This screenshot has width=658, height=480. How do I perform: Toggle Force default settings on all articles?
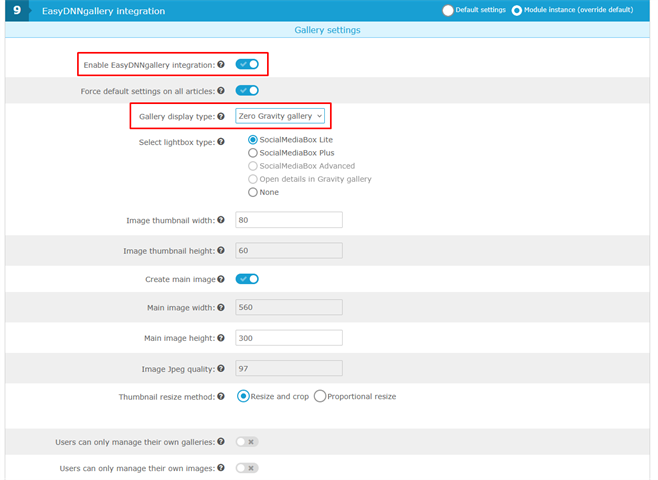coord(247,91)
